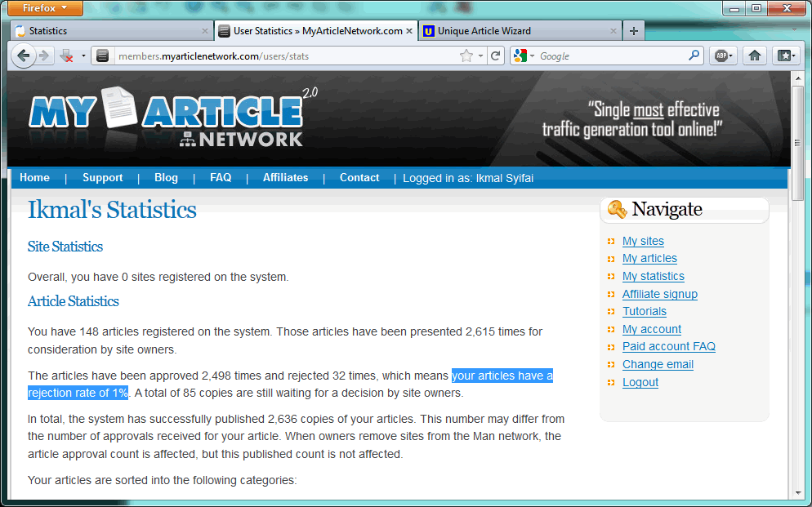This screenshot has width=812, height=507.
Task: Click the scrollbar down arrow
Action: 798,494
